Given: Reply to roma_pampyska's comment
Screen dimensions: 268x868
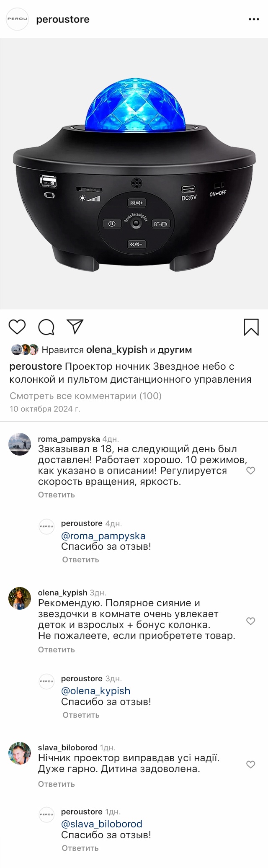Looking at the screenshot, I should (x=57, y=495).
